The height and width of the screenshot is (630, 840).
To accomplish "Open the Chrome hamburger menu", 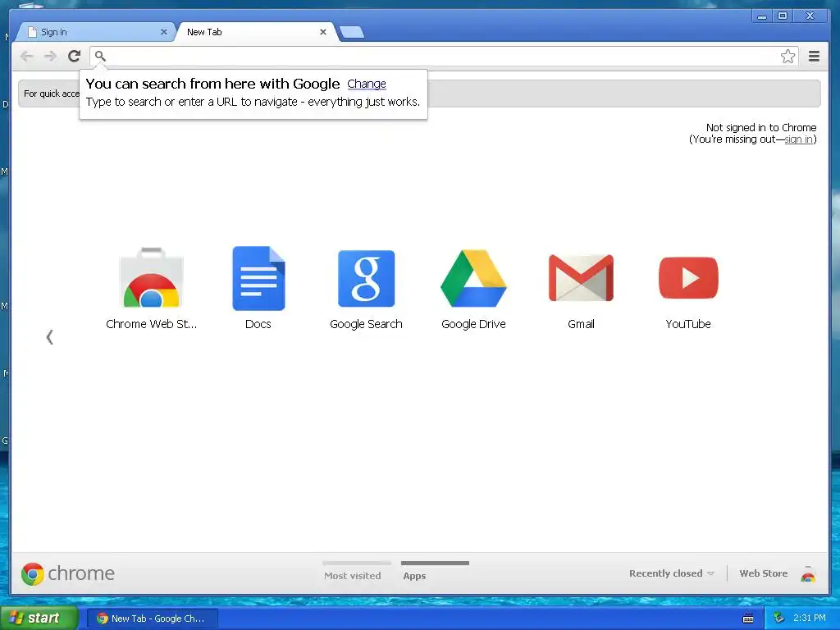I will [814, 57].
